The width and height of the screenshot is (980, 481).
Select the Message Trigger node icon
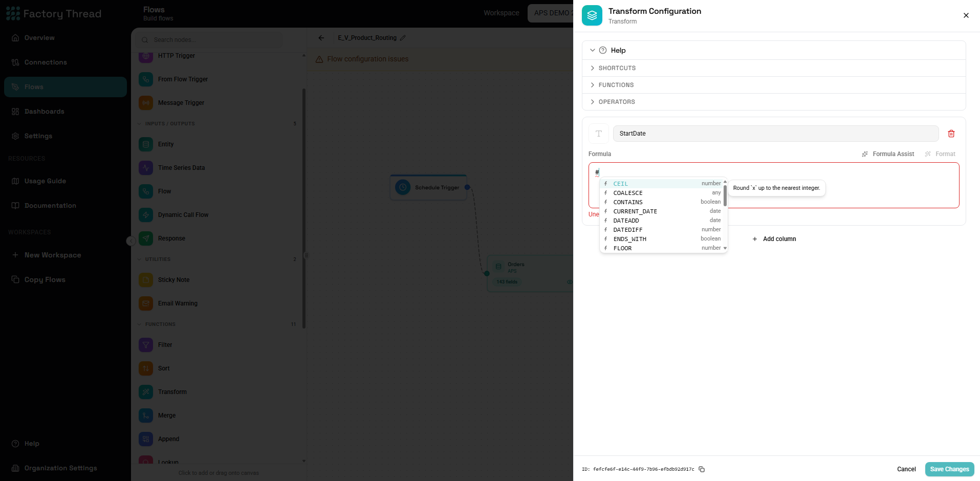(x=146, y=103)
